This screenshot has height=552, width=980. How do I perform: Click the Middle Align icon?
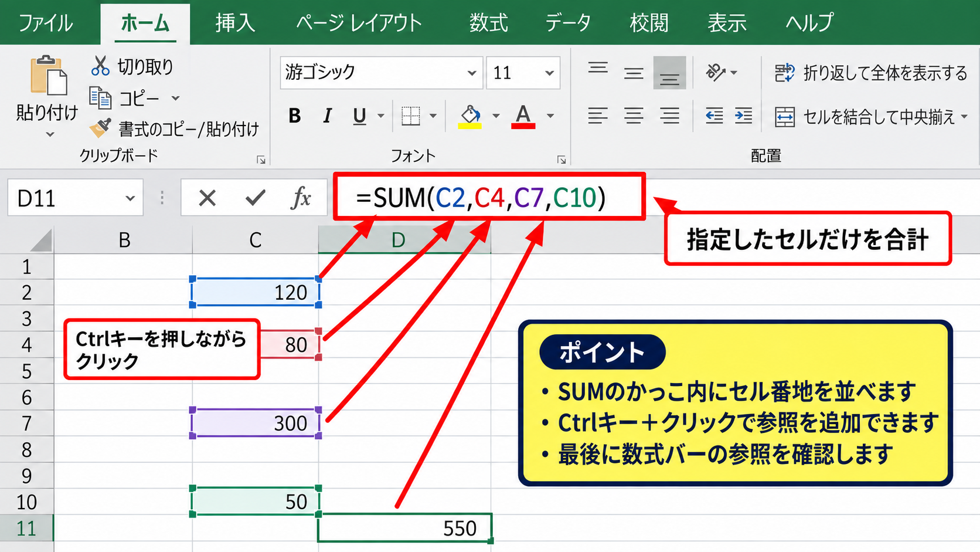coord(634,72)
